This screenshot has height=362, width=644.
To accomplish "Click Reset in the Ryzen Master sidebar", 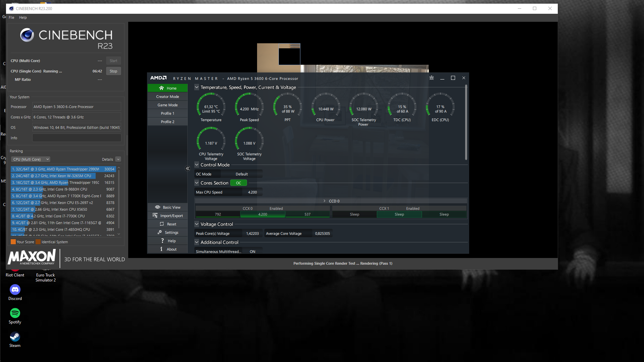I will coord(167,224).
